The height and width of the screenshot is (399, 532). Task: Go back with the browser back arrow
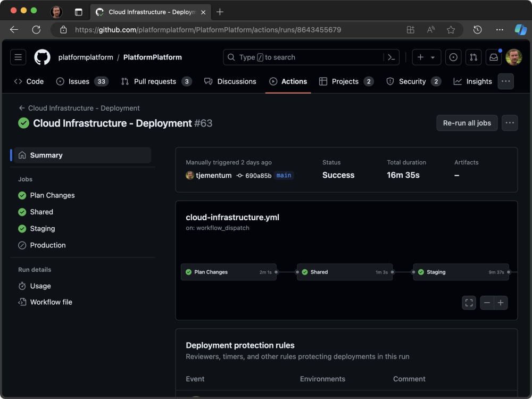[x=14, y=30]
